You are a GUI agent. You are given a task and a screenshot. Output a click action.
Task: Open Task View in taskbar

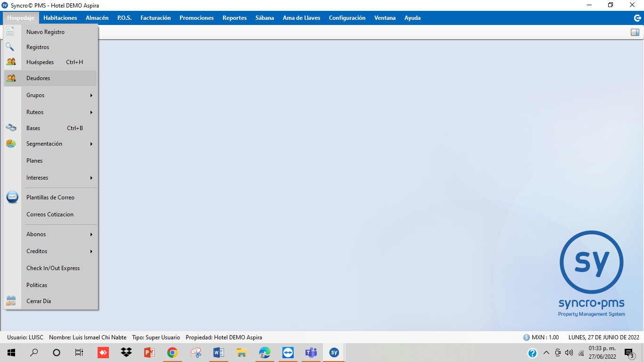pyautogui.click(x=79, y=353)
